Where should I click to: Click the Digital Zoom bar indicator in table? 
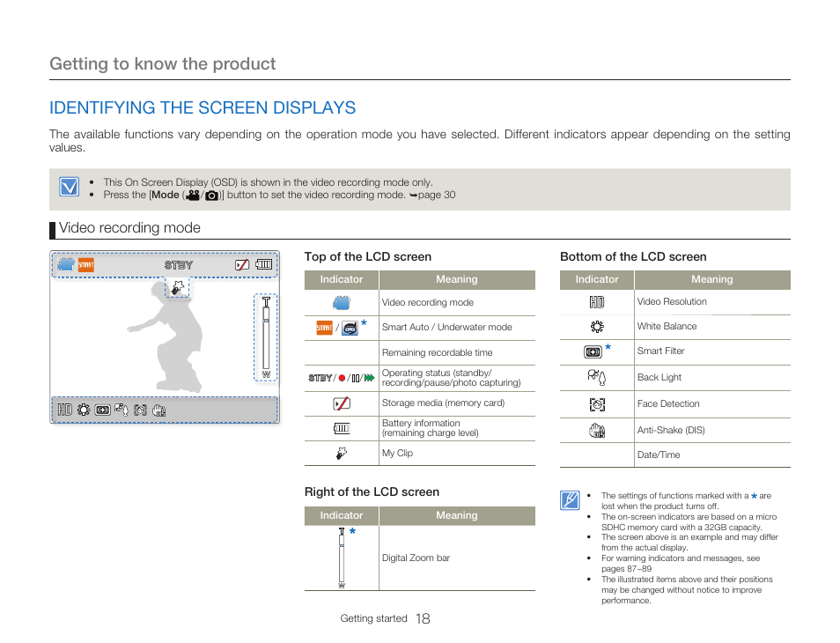(x=342, y=558)
